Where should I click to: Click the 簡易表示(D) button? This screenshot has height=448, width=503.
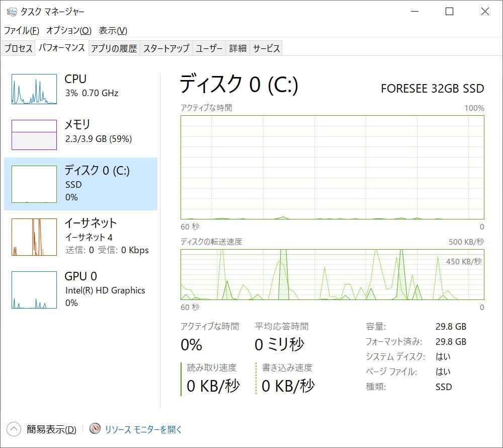(51, 429)
